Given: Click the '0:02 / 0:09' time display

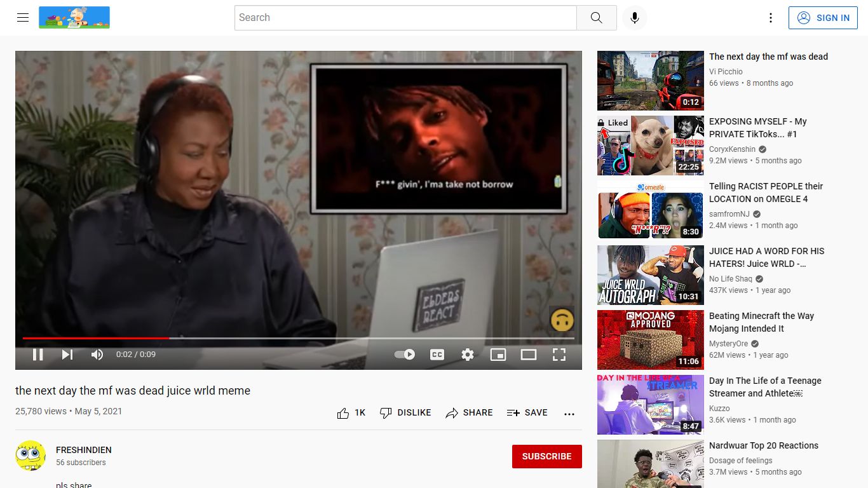Looking at the screenshot, I should click(x=136, y=355).
